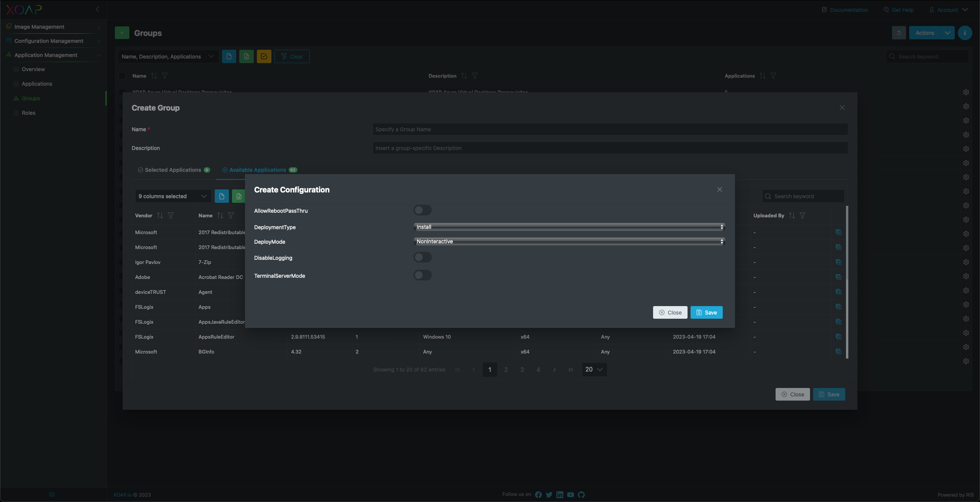Click the add icon for BGInfo row
The image size is (980, 502).
[x=838, y=352]
